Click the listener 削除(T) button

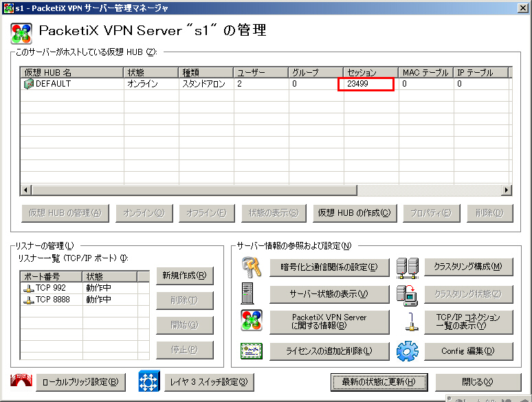(185, 300)
